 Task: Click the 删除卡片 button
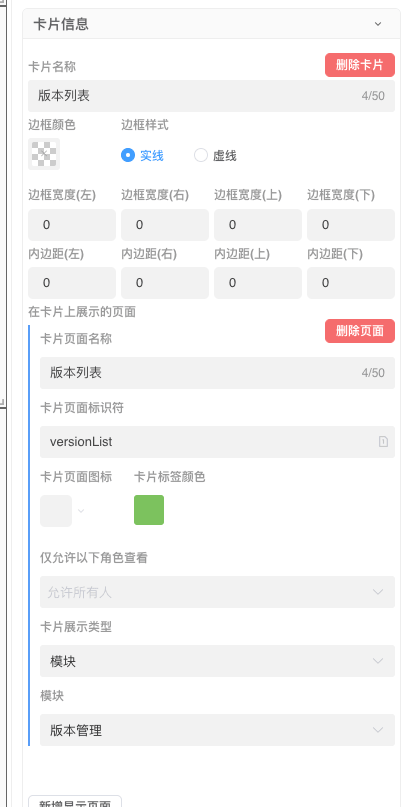click(x=360, y=65)
